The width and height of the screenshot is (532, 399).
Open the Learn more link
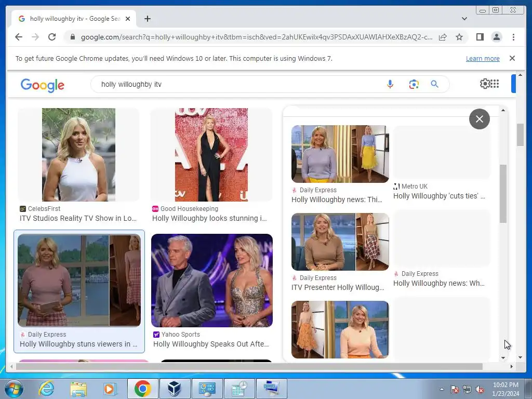tap(483, 58)
